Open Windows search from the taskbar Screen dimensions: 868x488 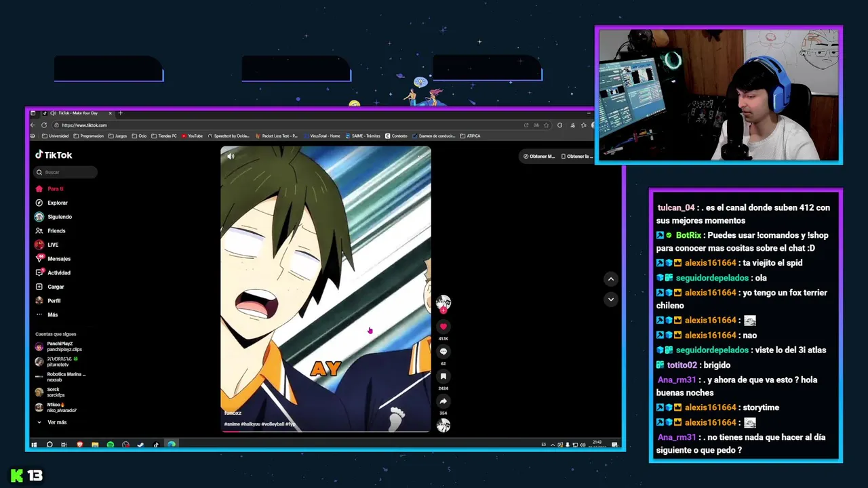(50, 445)
